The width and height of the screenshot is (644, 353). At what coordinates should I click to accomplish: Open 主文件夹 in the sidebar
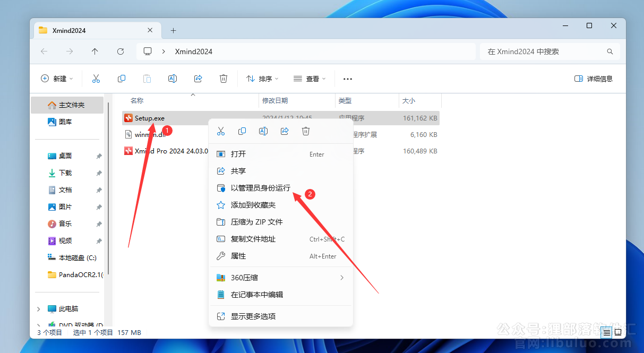pyautogui.click(x=67, y=105)
